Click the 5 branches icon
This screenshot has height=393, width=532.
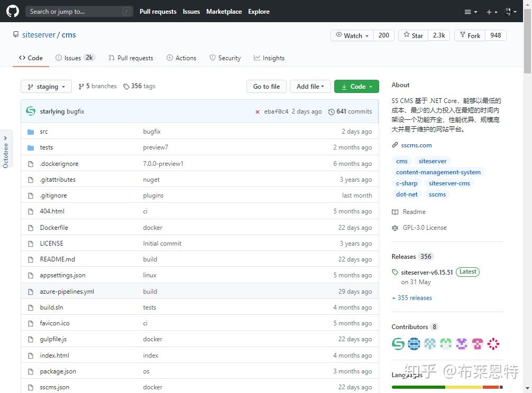pyautogui.click(x=82, y=86)
